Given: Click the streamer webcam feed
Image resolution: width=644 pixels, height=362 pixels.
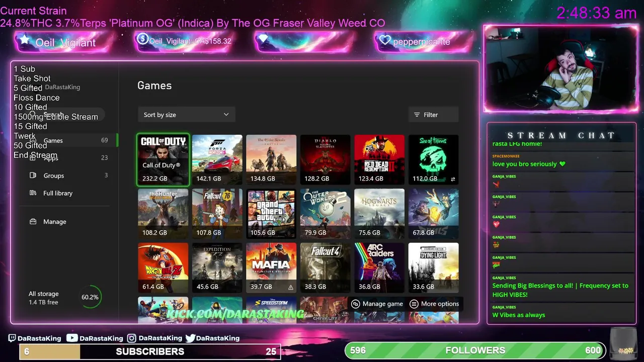Looking at the screenshot, I should click(561, 68).
